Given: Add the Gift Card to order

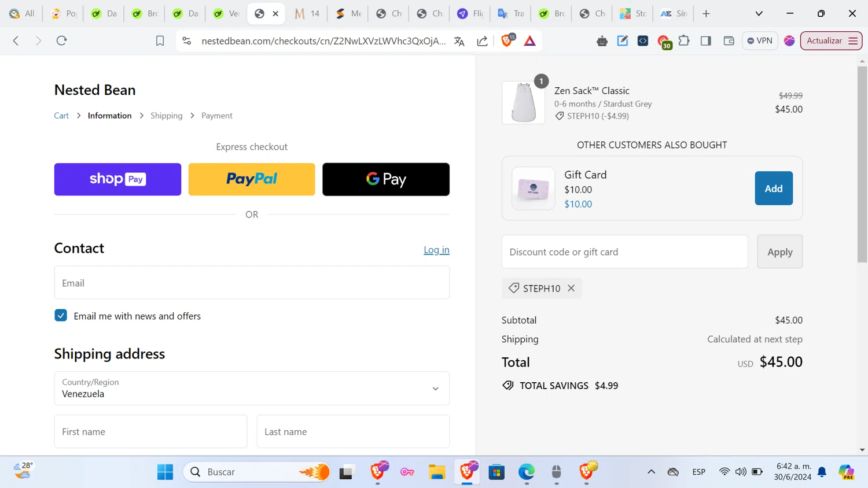Looking at the screenshot, I should tap(774, 188).
